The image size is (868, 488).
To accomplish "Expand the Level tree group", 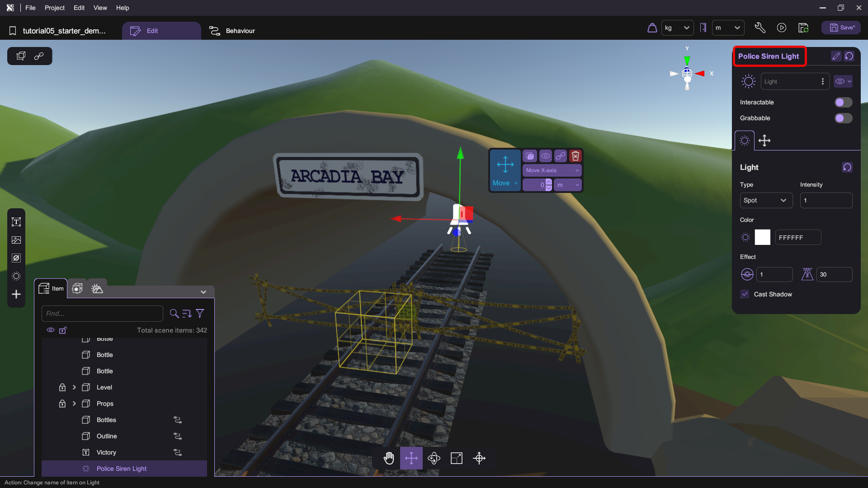I will pyautogui.click(x=74, y=387).
